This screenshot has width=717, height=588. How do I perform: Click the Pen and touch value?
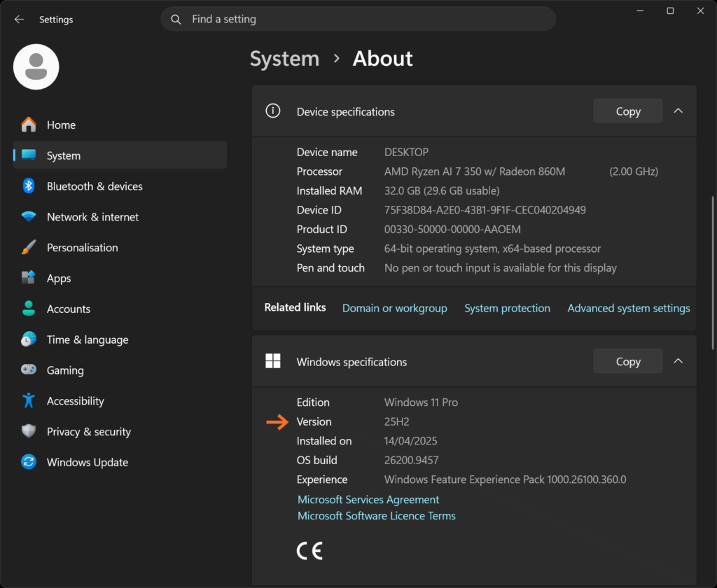pos(500,267)
